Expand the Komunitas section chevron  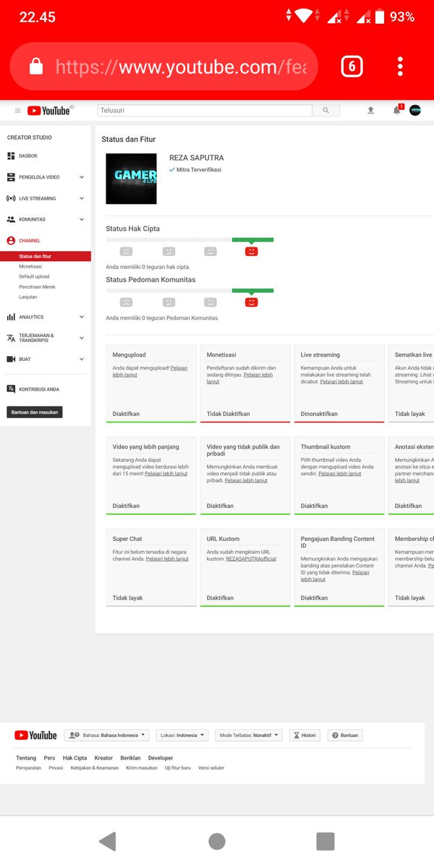tap(82, 219)
